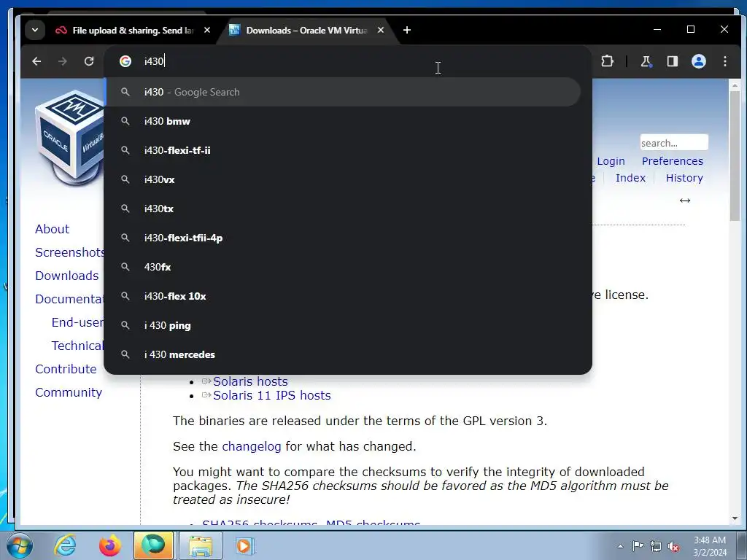Open the changelog link

click(252, 447)
